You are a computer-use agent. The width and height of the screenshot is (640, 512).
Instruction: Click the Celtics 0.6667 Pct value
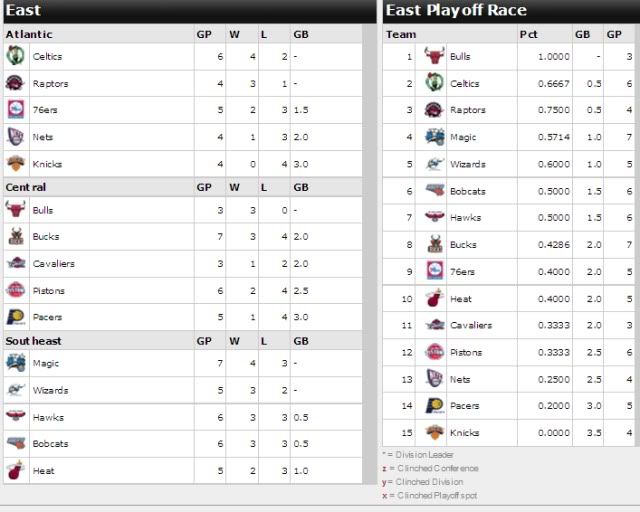(x=553, y=83)
